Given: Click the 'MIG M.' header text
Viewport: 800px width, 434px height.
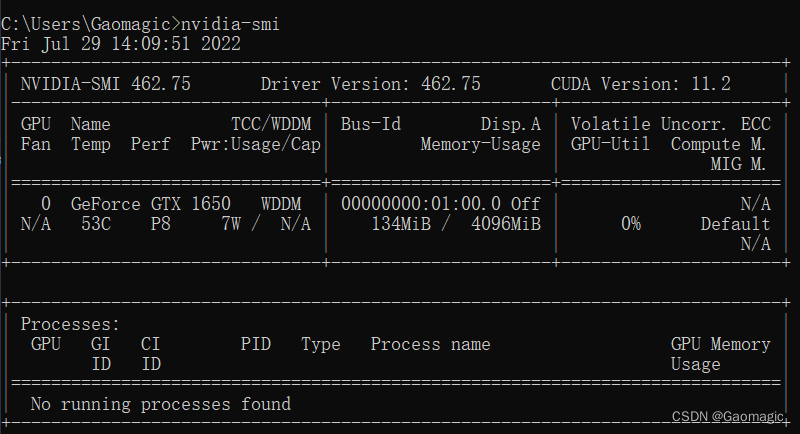Looking at the screenshot, I should pos(738,164).
